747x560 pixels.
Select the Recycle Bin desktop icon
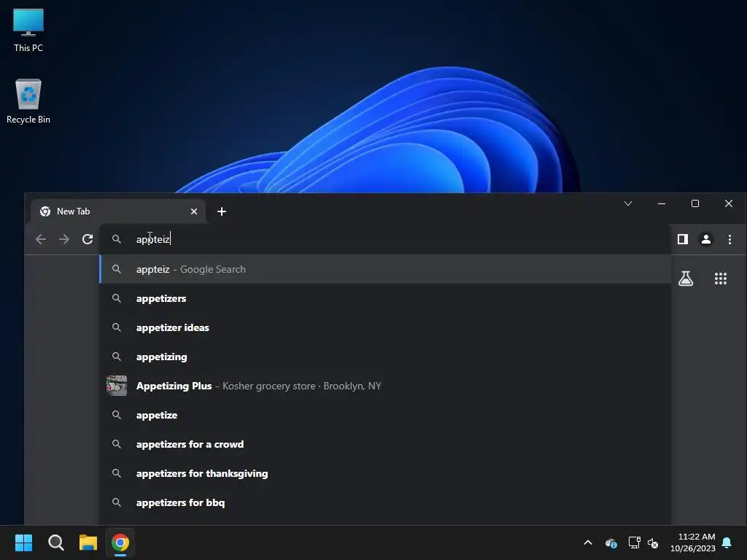click(28, 101)
